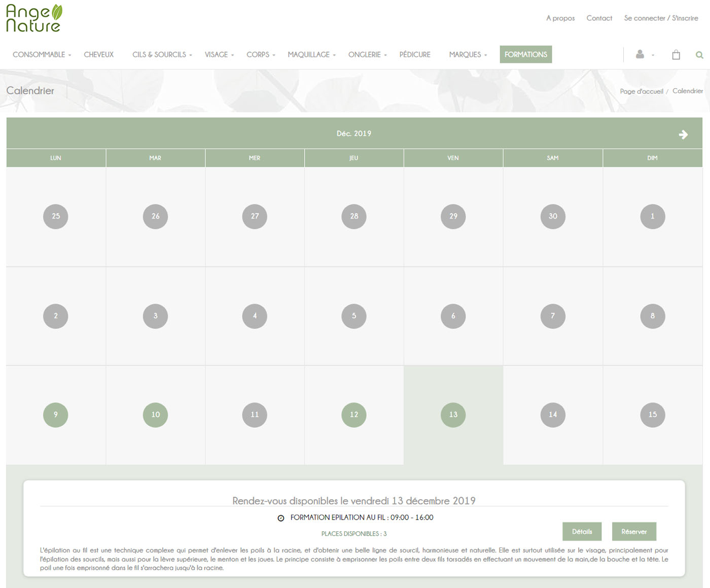
Task: Follow the Page d'accueil breadcrumb
Action: 641,91
